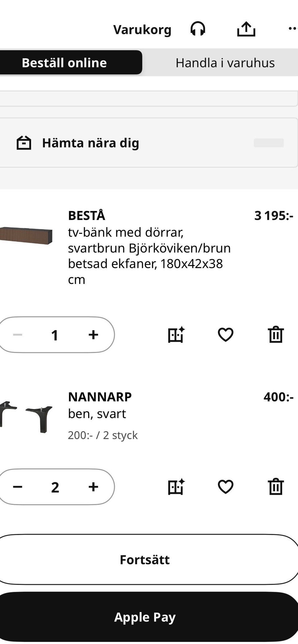Open customer support headphones icon
Screen dimensions: 298x644
click(x=198, y=29)
